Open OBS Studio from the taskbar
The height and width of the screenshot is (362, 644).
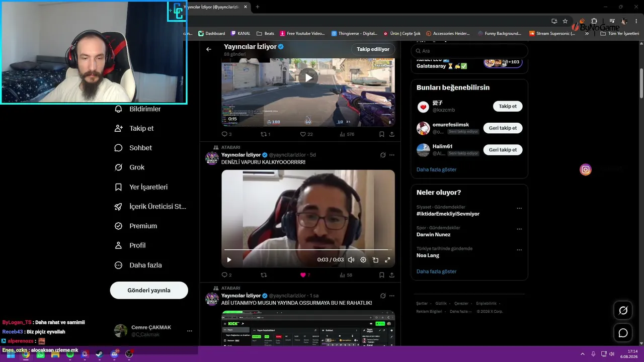click(129, 354)
